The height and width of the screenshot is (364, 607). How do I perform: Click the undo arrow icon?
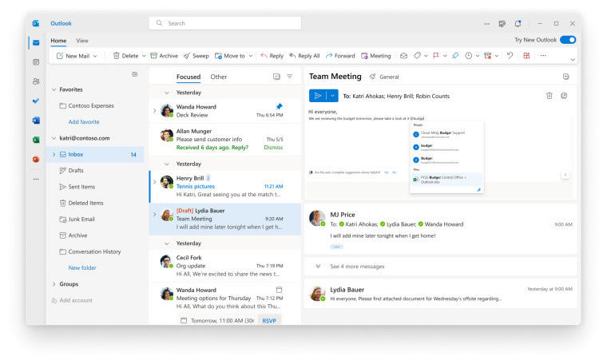(x=510, y=56)
